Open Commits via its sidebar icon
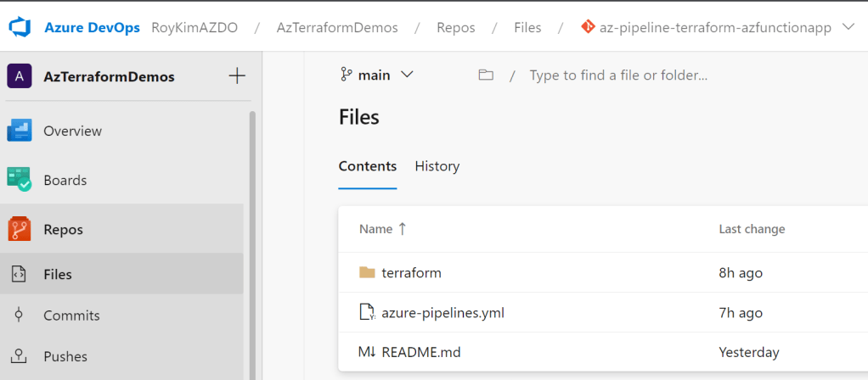This screenshot has height=380, width=868. tap(19, 316)
